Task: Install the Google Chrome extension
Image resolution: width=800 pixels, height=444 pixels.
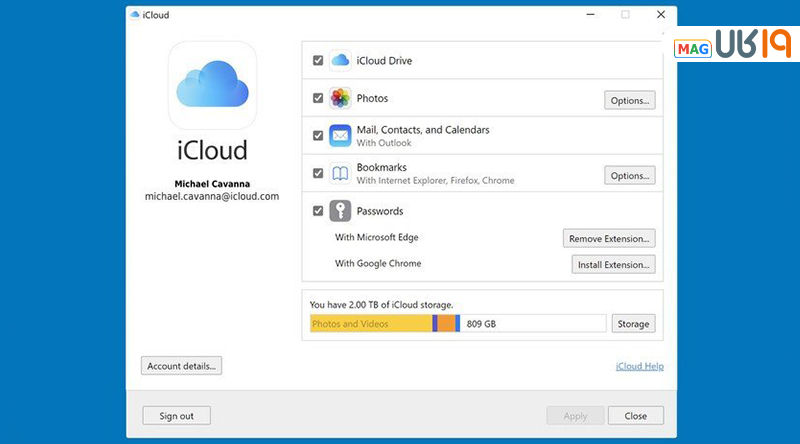Action: tap(613, 264)
